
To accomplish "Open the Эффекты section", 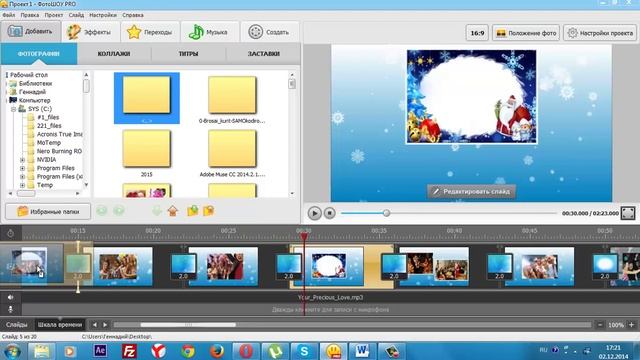I will (x=91, y=32).
